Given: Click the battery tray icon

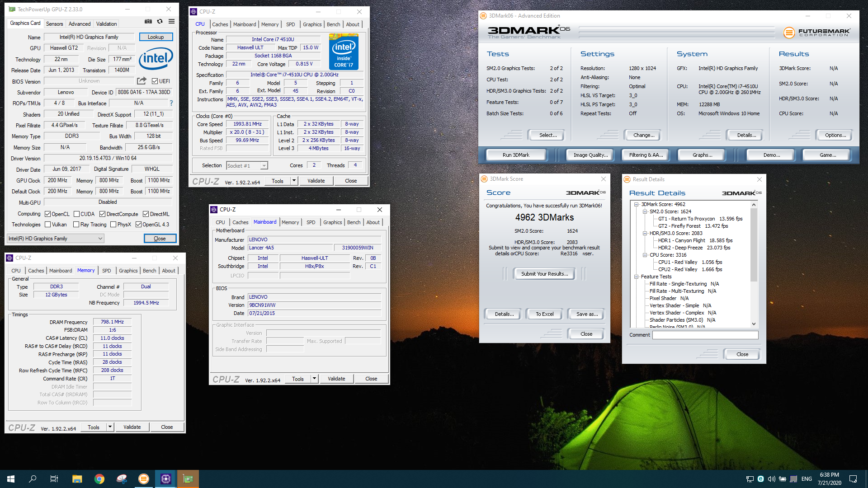Looking at the screenshot, I should pyautogui.click(x=782, y=479).
